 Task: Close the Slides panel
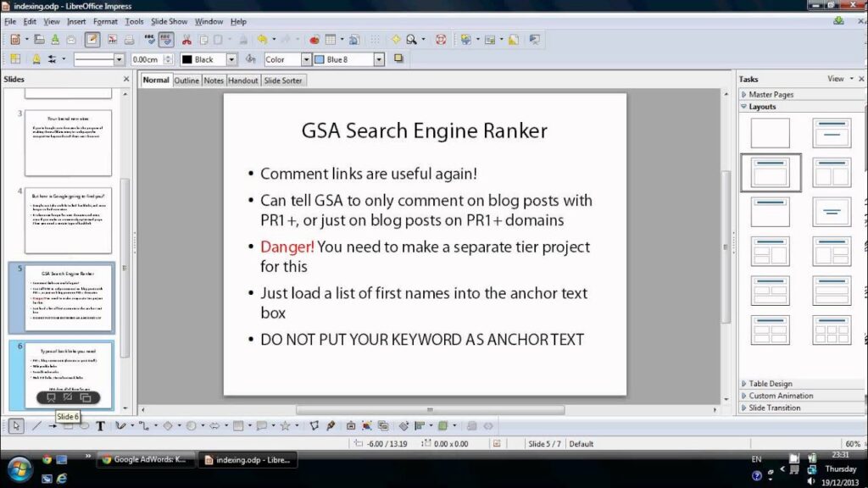click(x=126, y=79)
